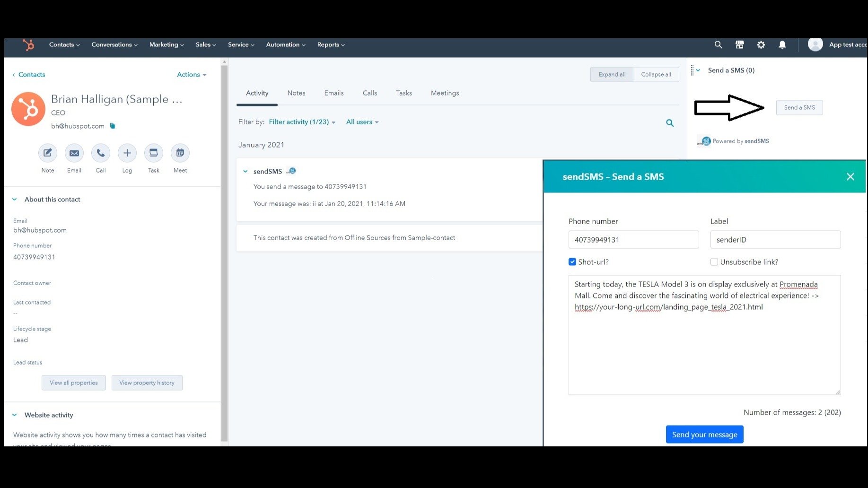Expand the All users filter dropdown
The width and height of the screenshot is (868, 488).
click(x=362, y=122)
